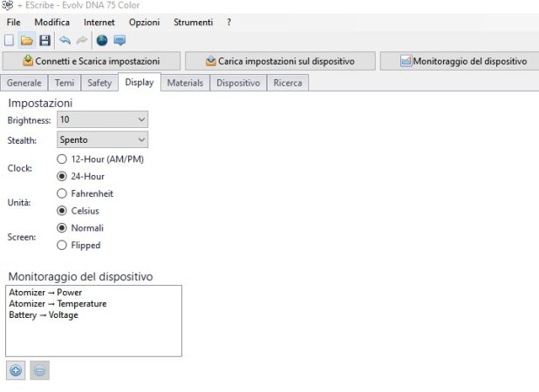Undo the last change via arrow icon
Image resolution: width=539 pixels, height=392 pixels.
pyautogui.click(x=65, y=40)
